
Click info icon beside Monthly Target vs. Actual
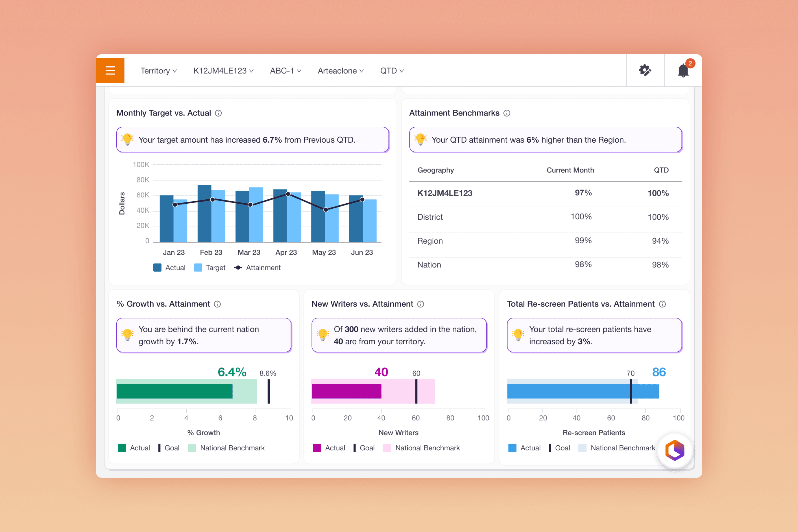(x=219, y=113)
